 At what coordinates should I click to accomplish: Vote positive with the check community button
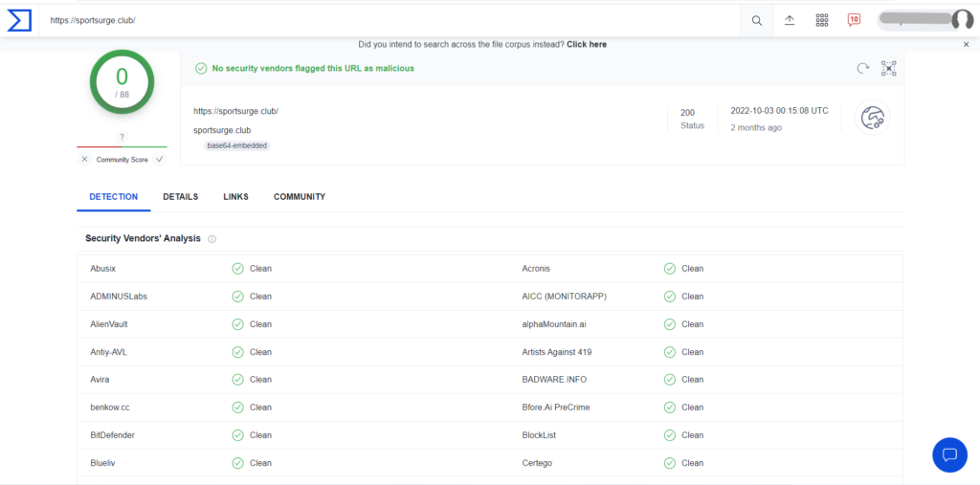coord(160,160)
